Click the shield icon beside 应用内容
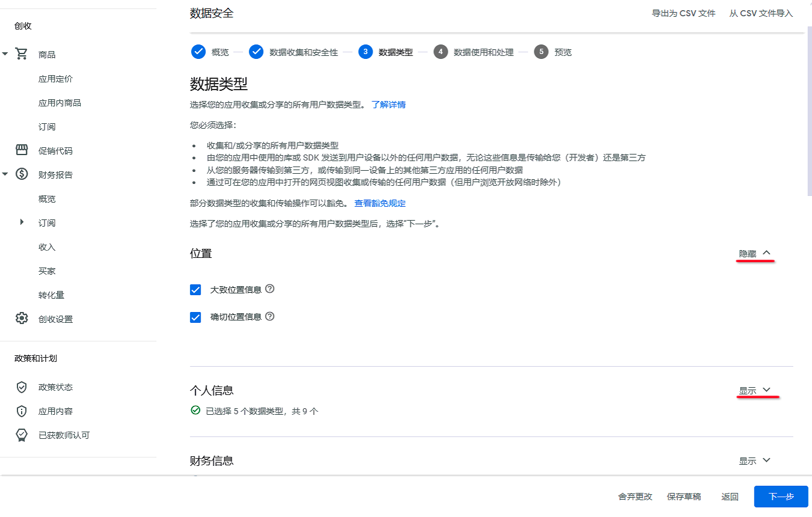The width and height of the screenshot is (812, 517). coord(22,411)
